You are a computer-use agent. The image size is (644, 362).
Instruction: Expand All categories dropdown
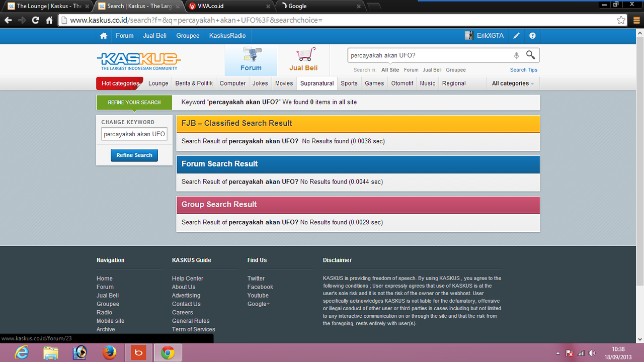[x=513, y=83]
